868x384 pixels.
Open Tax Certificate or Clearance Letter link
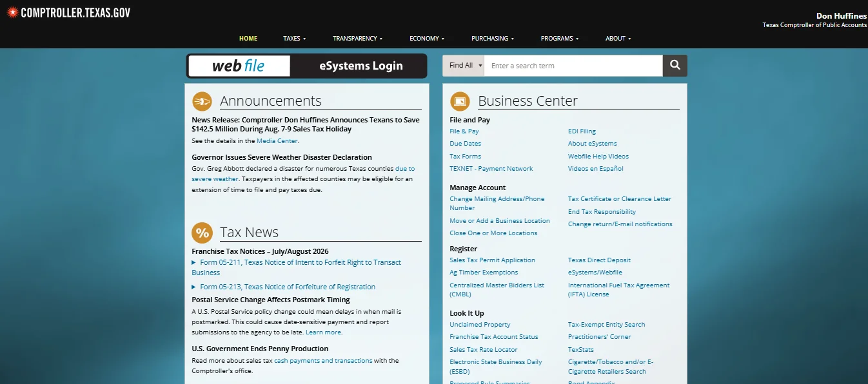click(620, 199)
